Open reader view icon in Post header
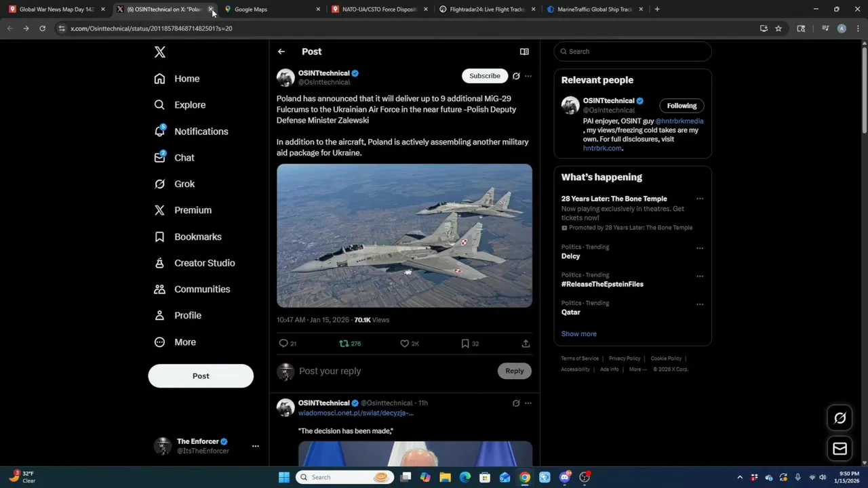 tap(524, 52)
